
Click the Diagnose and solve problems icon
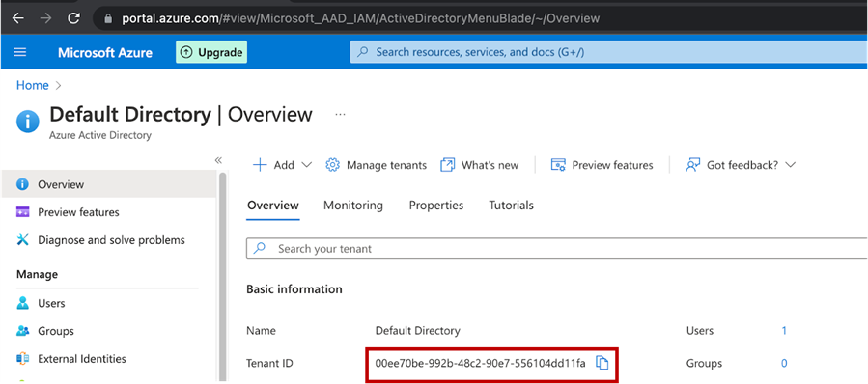(23, 240)
